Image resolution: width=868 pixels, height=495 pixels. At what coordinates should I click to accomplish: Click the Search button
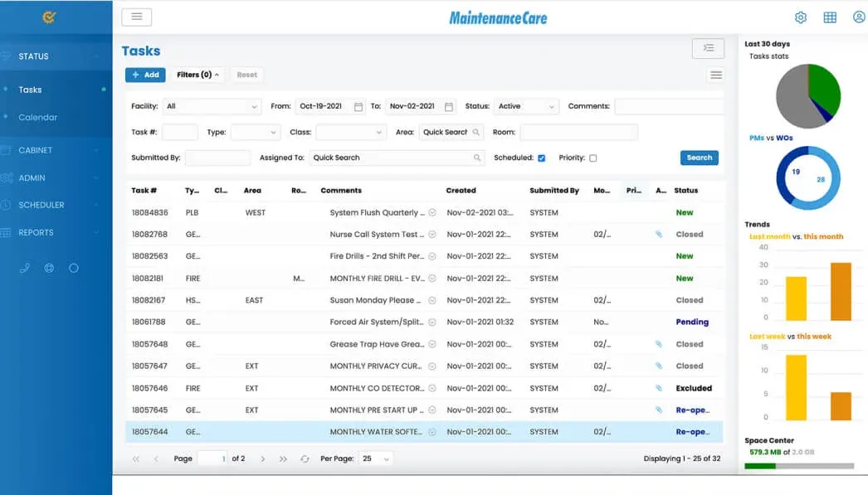click(700, 158)
